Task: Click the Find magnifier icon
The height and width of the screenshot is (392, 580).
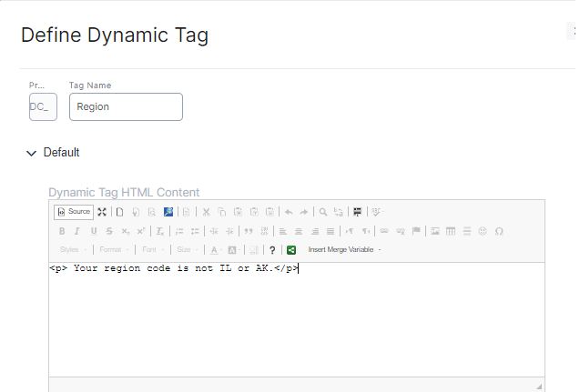Action: (323, 212)
